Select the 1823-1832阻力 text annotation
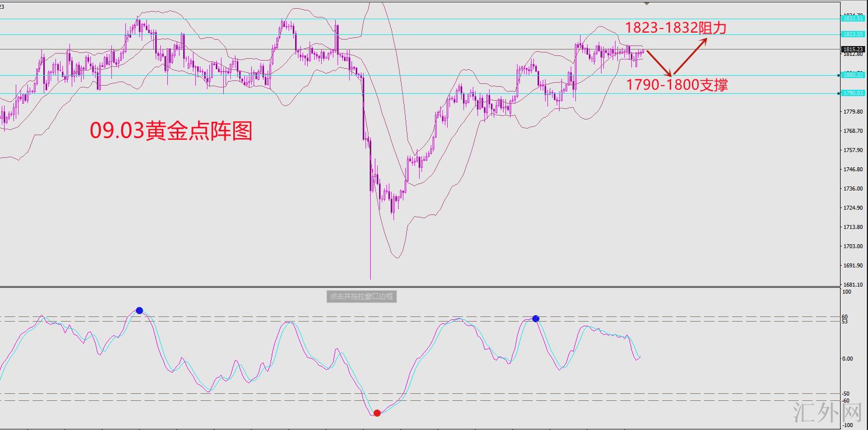 676,27
